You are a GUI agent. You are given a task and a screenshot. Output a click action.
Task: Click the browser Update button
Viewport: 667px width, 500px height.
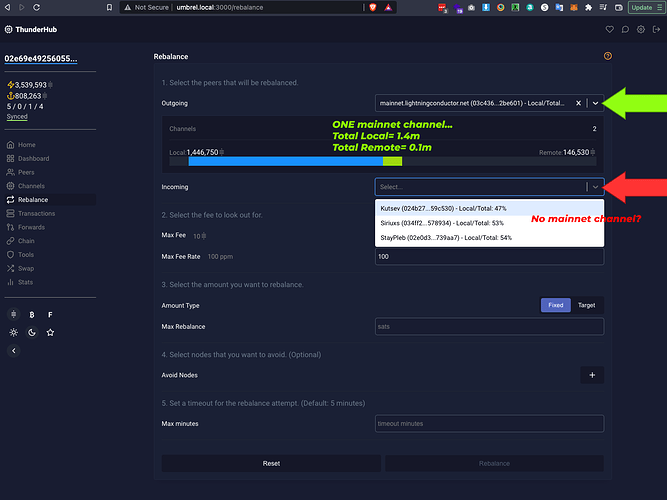647,7
